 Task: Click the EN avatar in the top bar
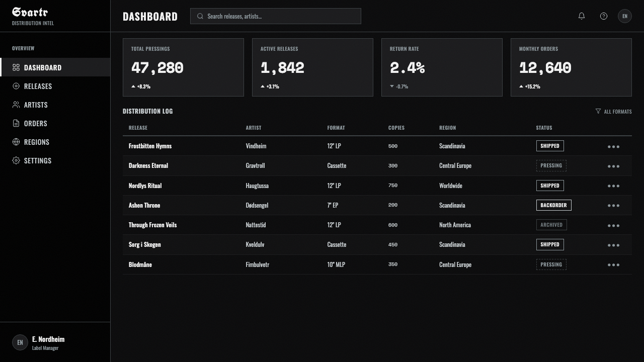coord(625,16)
